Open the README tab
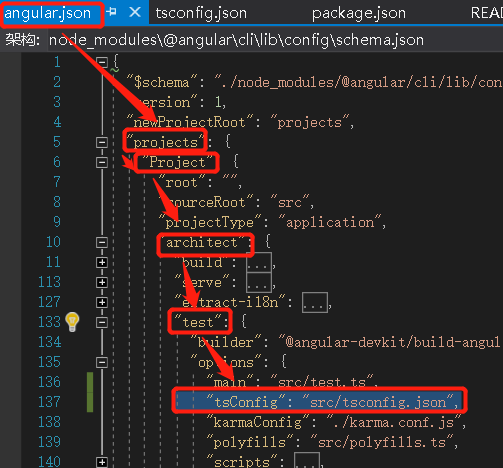The image size is (503, 468). pyautogui.click(x=486, y=13)
